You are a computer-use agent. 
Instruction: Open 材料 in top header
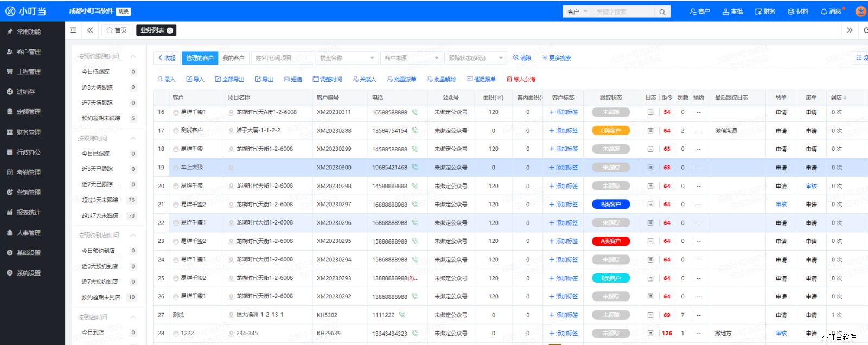tap(798, 11)
